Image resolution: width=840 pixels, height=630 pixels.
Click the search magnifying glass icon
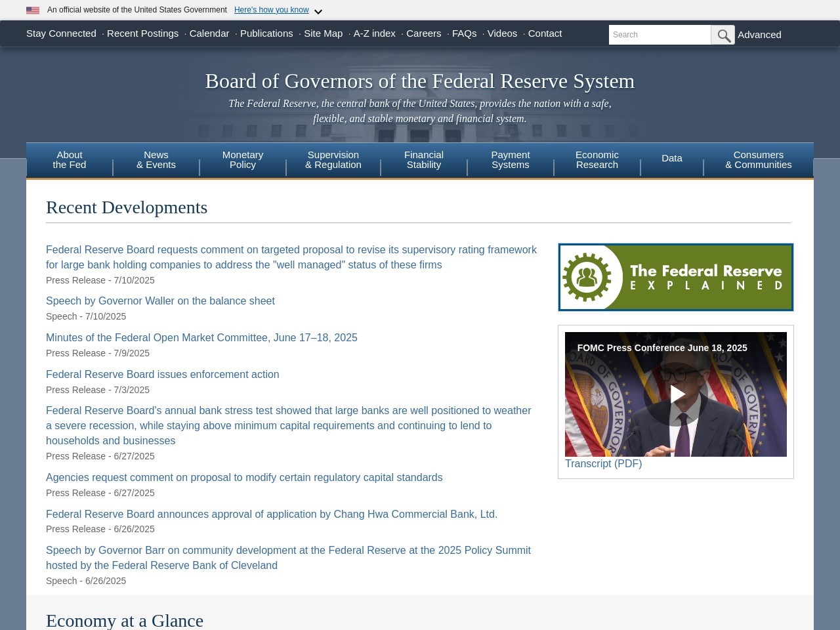tap(723, 35)
